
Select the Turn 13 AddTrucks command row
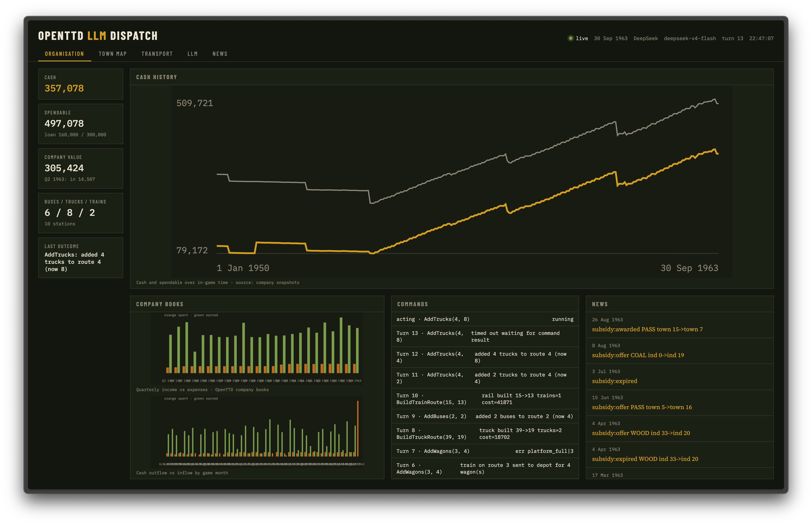tap(485, 337)
